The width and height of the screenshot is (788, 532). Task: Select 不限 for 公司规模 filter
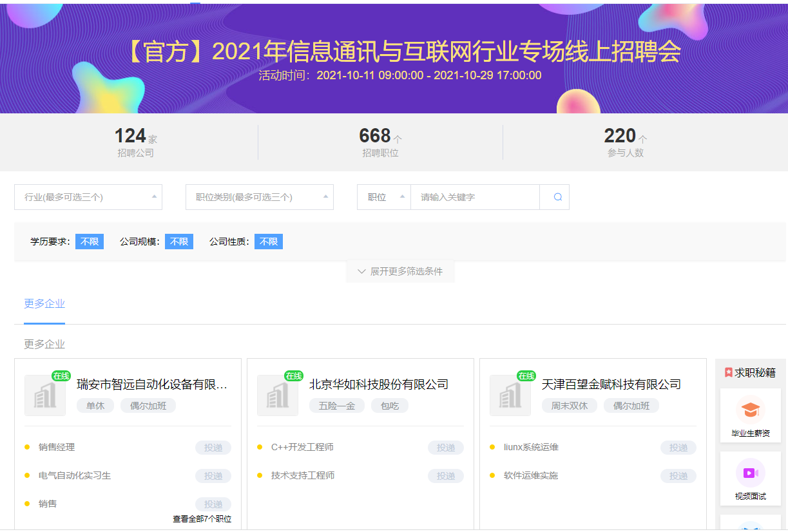click(179, 242)
